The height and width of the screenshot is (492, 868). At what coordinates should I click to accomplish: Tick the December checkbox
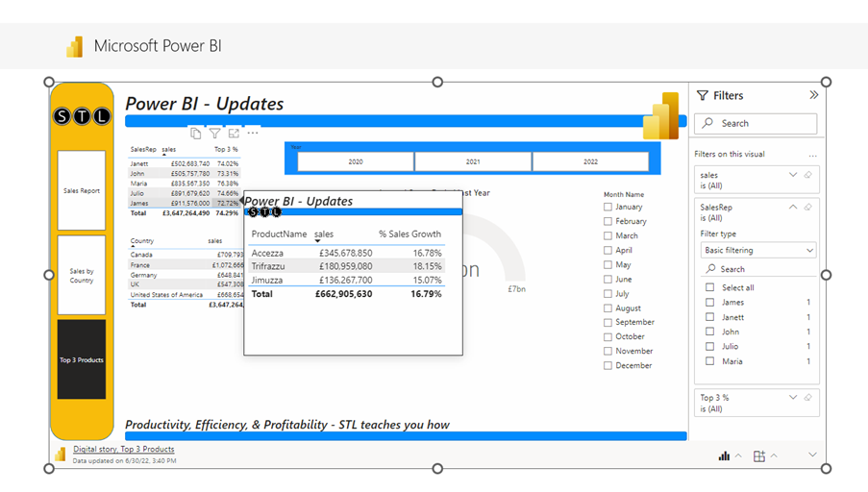(608, 365)
